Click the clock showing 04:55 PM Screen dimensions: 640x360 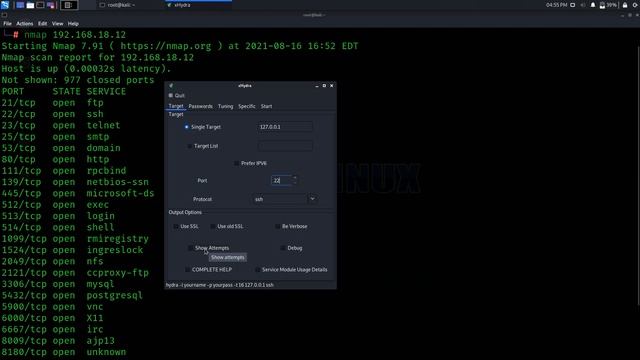(556, 5)
